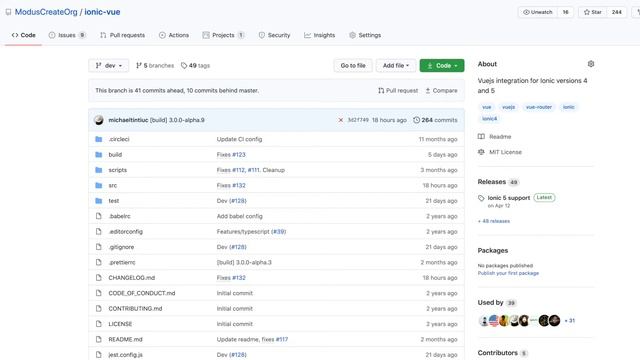Click the 49 tags icon

(x=184, y=65)
